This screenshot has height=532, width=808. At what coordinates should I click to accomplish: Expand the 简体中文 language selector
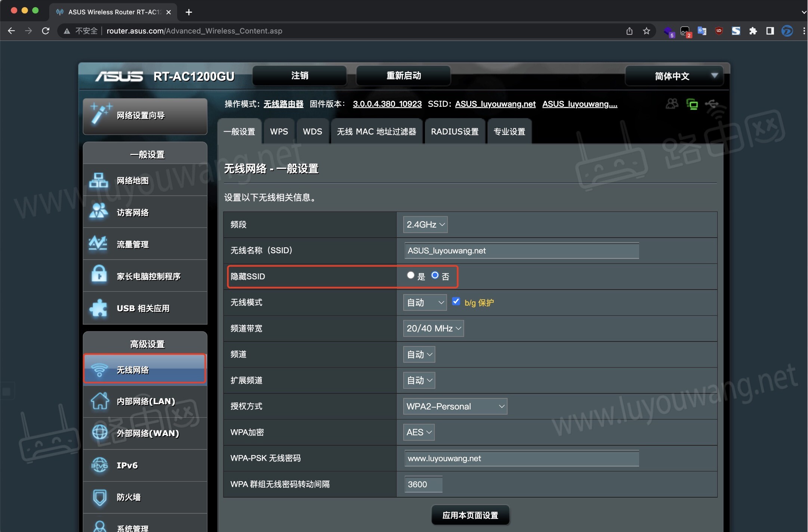[x=672, y=76]
